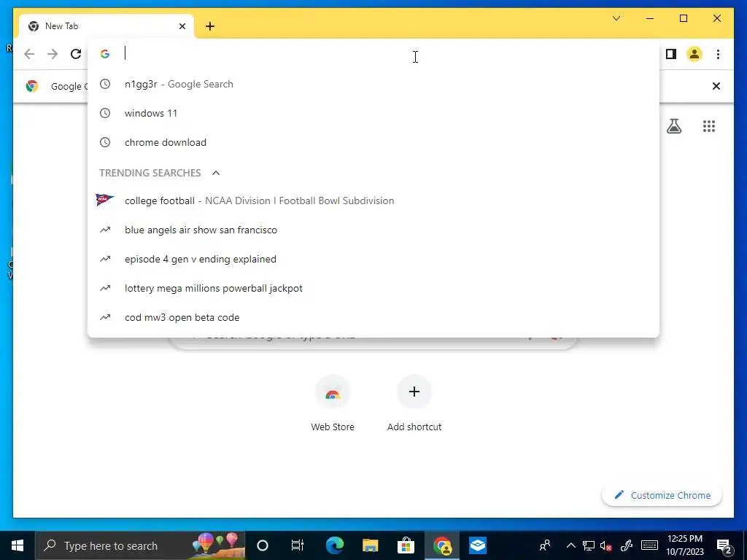
Task: Open the Windows Start menu
Action: [18, 545]
